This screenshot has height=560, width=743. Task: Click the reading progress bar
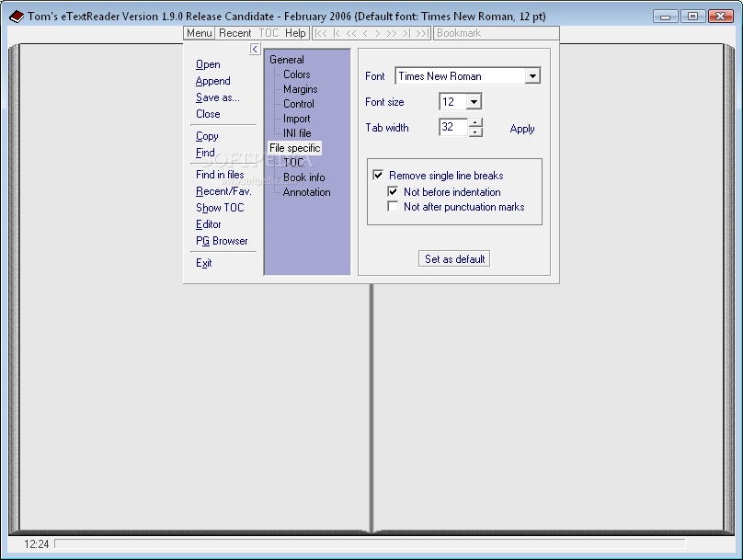tap(370, 543)
